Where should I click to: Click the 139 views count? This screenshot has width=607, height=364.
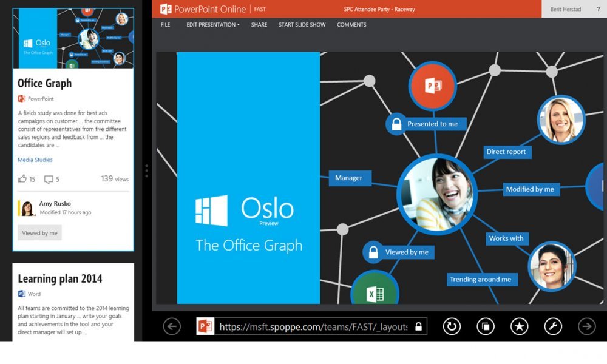pos(115,179)
